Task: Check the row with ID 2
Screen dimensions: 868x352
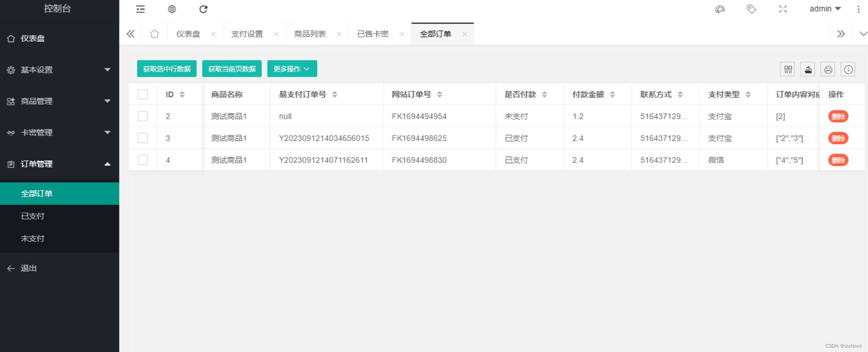Action: tap(143, 116)
